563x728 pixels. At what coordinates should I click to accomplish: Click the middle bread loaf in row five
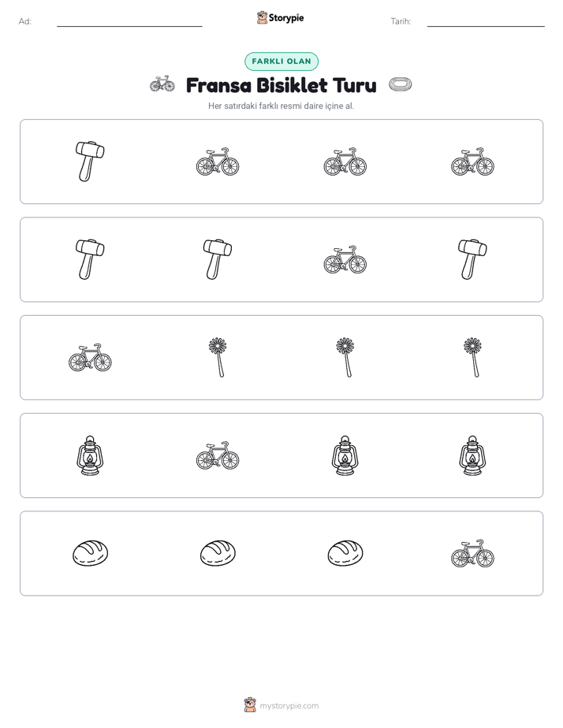coord(218,553)
